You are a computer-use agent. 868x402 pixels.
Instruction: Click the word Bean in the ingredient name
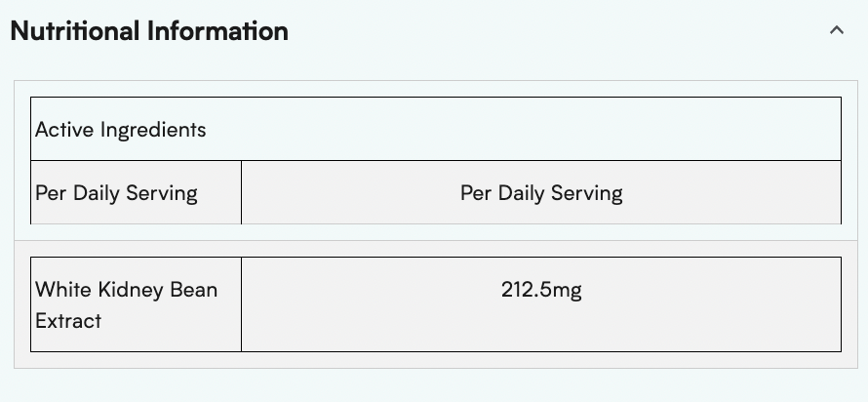tap(190, 290)
